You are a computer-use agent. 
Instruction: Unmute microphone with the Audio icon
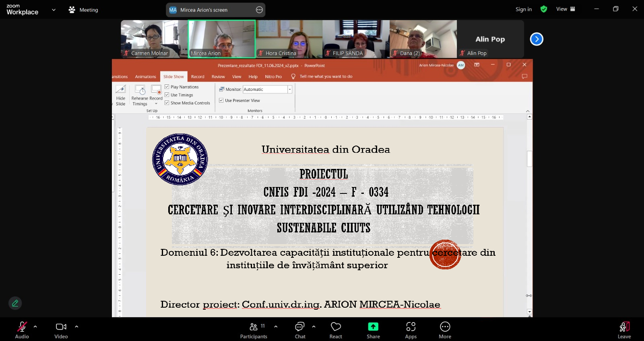click(22, 327)
